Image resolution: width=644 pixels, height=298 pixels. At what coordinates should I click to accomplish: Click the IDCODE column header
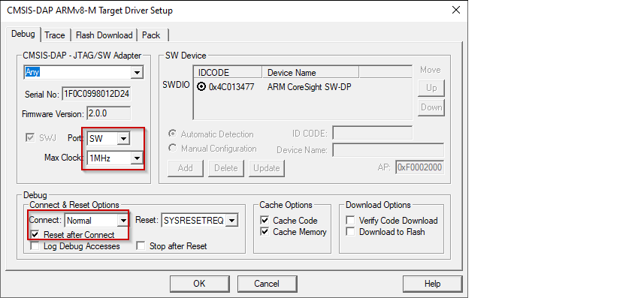click(x=228, y=73)
